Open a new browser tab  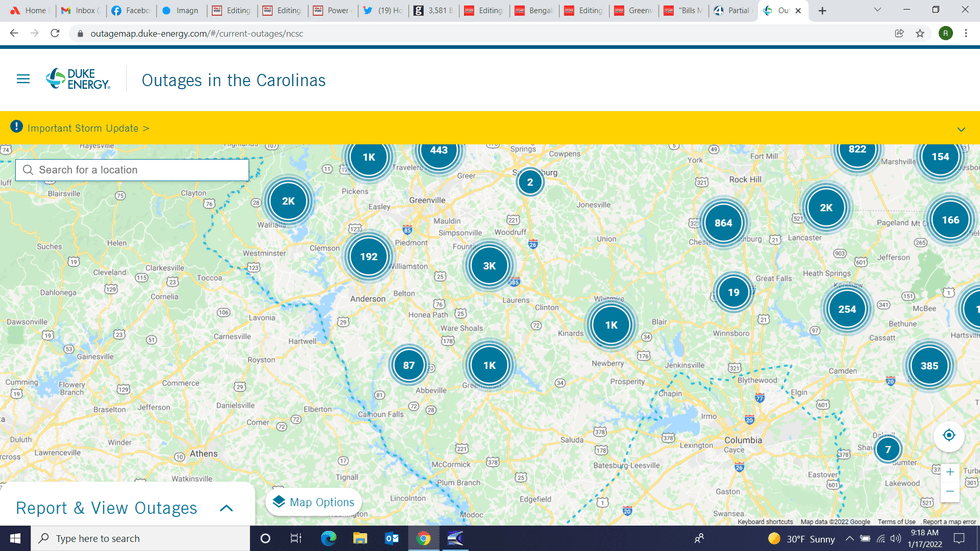point(822,11)
